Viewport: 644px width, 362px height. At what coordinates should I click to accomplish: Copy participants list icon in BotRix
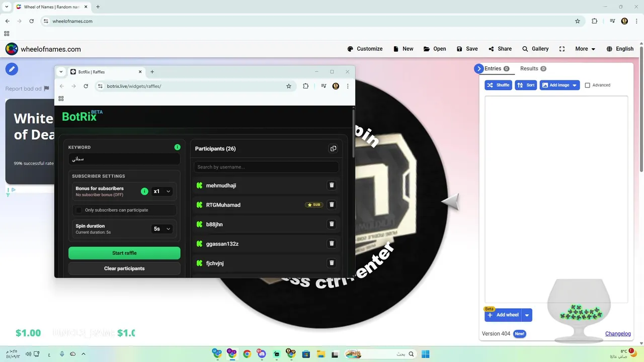click(333, 148)
